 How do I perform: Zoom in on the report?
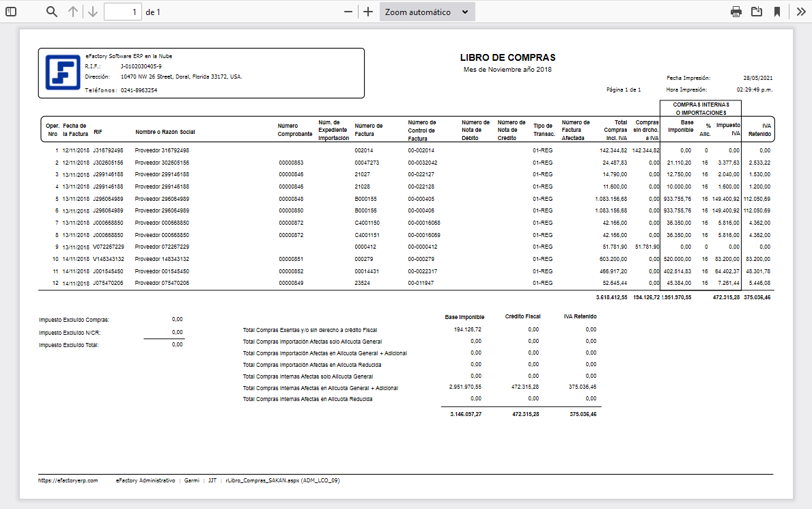tap(369, 11)
